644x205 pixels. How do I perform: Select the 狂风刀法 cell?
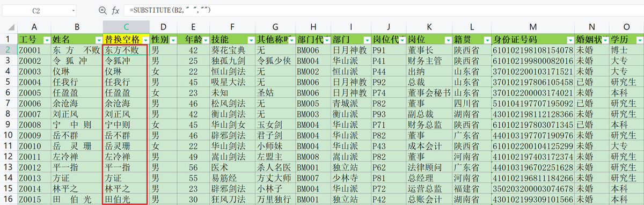[x=232, y=199]
